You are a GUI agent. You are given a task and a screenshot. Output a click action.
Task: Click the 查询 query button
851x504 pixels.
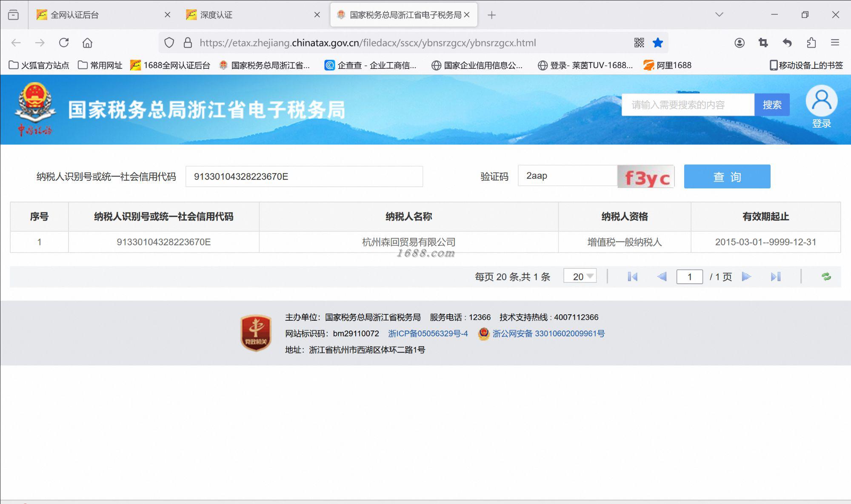tap(727, 177)
